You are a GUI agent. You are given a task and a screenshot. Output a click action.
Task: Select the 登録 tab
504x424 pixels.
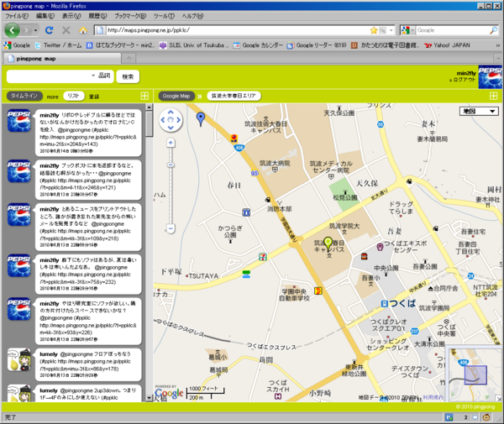tap(94, 97)
